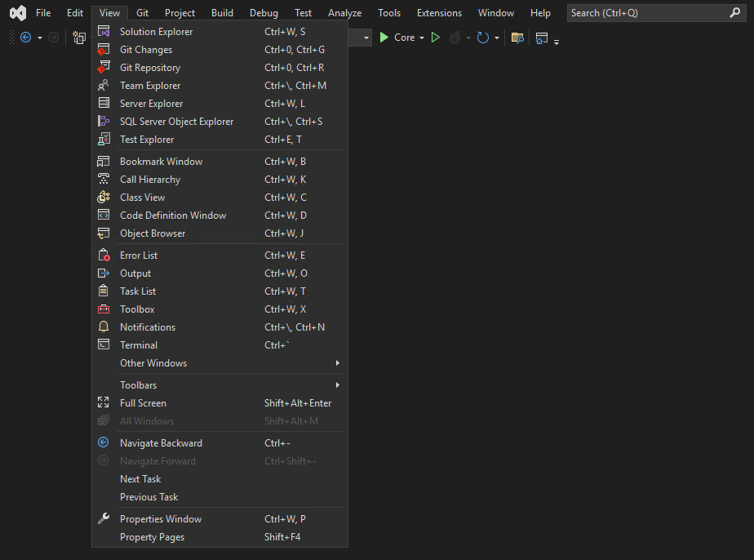Open the configuration combo box dropdown
Viewport: 754px width, 560px height.
click(x=366, y=38)
